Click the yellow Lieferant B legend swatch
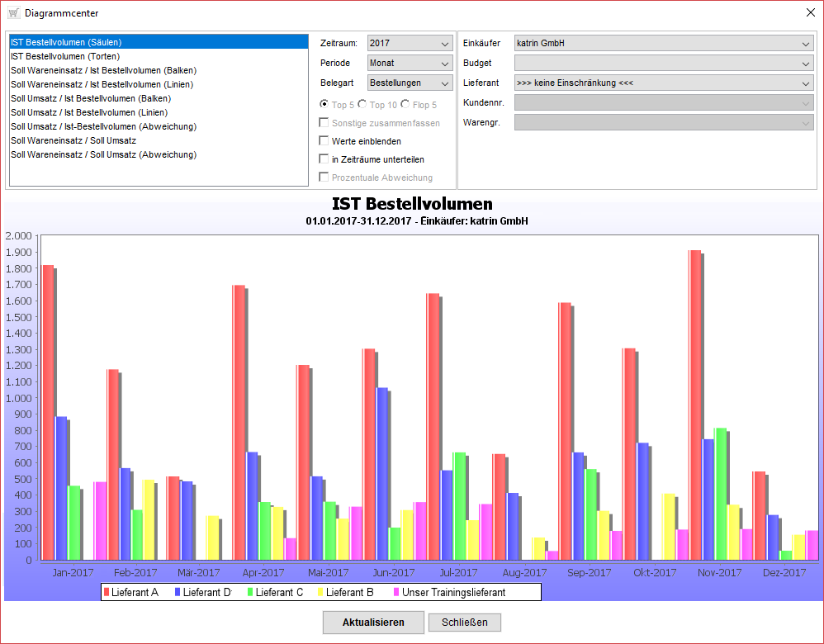 (321, 592)
